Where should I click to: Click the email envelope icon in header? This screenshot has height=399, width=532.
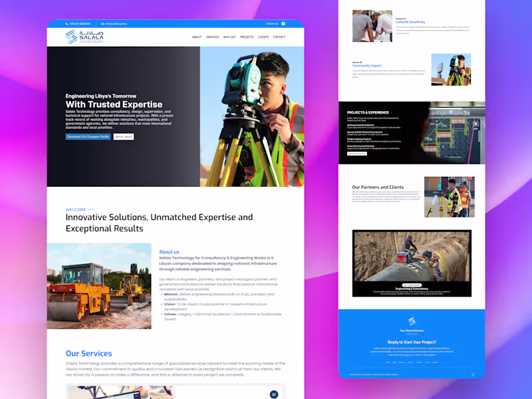(x=102, y=23)
